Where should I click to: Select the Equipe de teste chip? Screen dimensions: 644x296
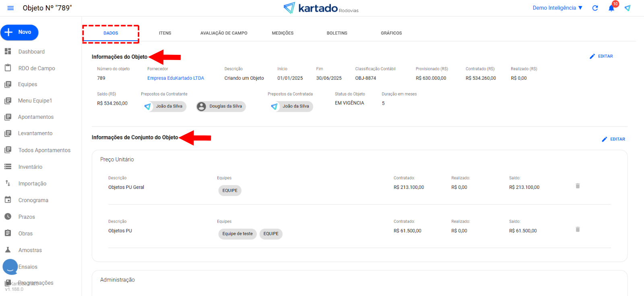point(237,234)
